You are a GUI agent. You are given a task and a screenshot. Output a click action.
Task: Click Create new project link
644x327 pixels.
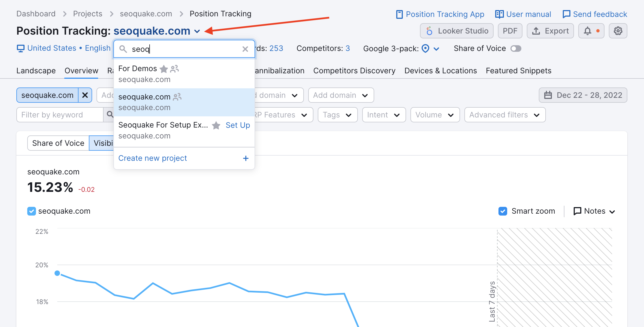pos(153,158)
